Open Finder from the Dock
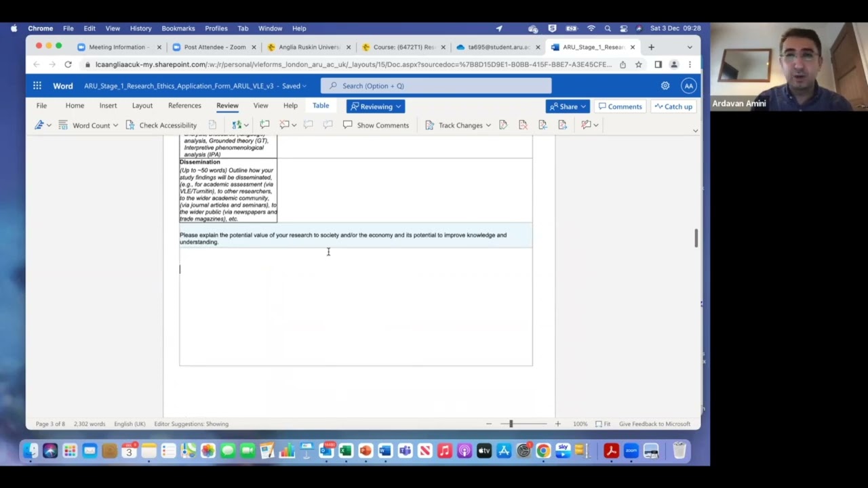The image size is (868, 488). point(31,451)
